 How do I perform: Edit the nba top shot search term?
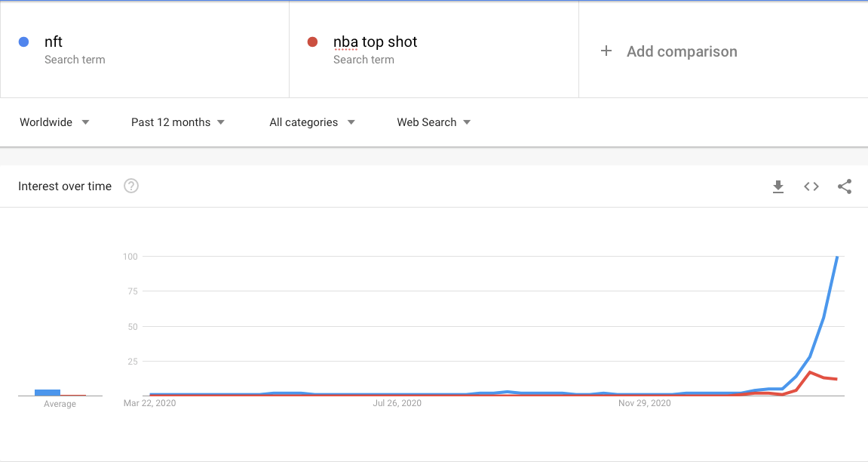[x=375, y=42]
